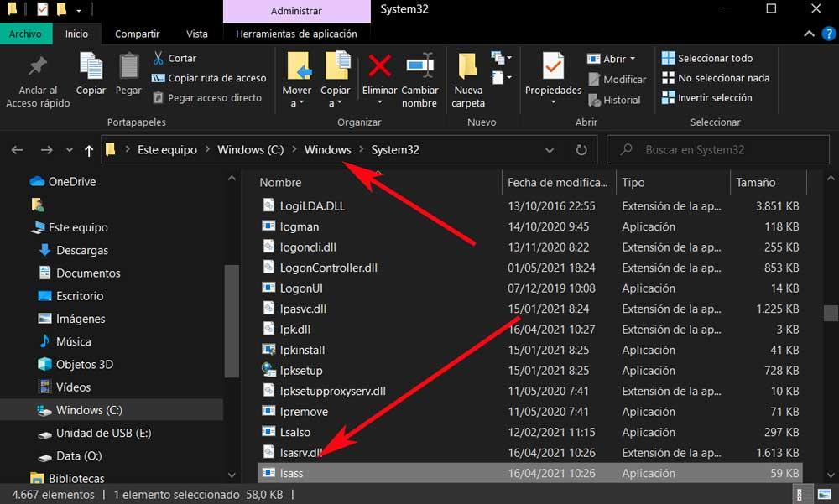Select Vídeos in the navigation pane
The width and height of the screenshot is (839, 504).
pyautogui.click(x=65, y=387)
